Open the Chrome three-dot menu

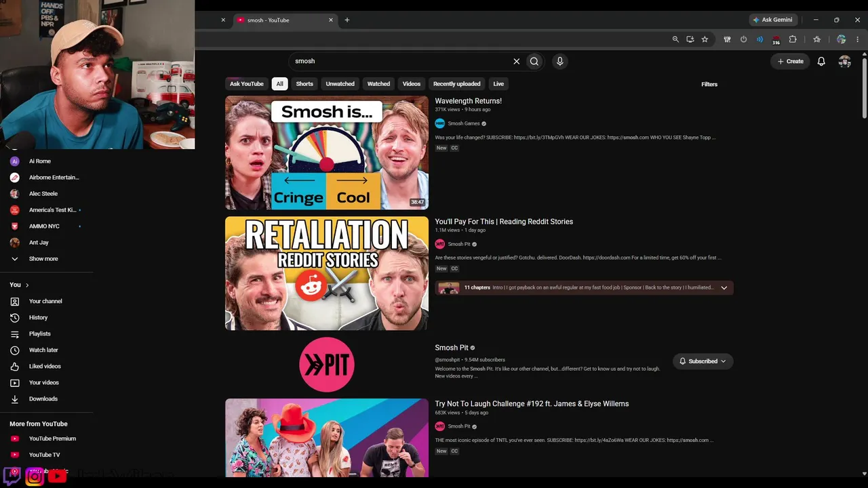(859, 39)
